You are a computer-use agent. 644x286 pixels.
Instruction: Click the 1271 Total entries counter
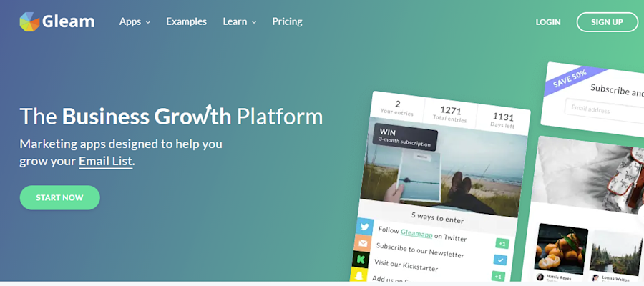tap(450, 114)
